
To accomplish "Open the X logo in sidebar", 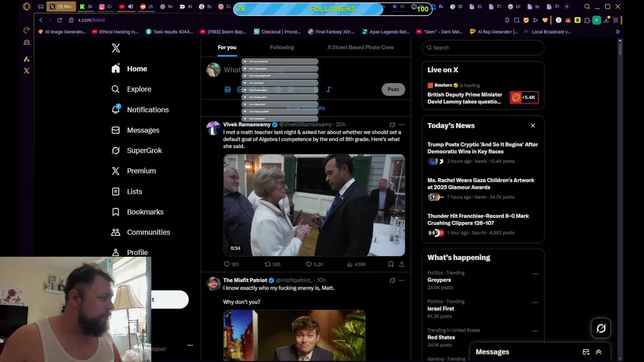I will tap(116, 48).
